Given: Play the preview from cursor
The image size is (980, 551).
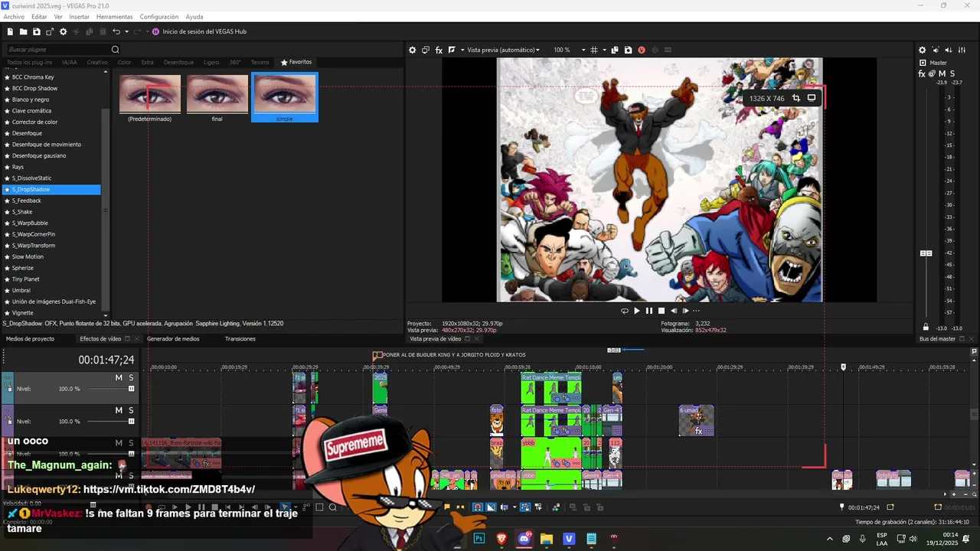Looking at the screenshot, I should (x=636, y=311).
